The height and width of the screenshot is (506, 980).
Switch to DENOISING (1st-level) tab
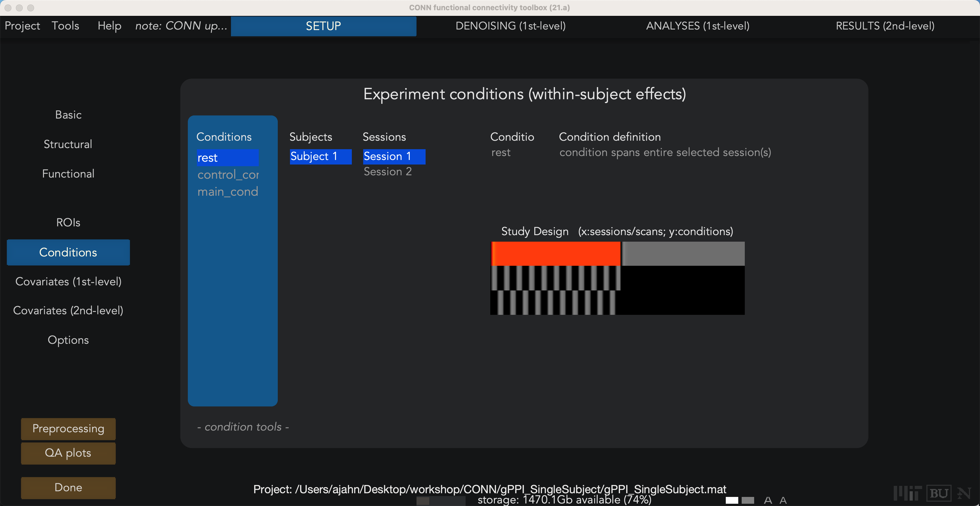[510, 26]
